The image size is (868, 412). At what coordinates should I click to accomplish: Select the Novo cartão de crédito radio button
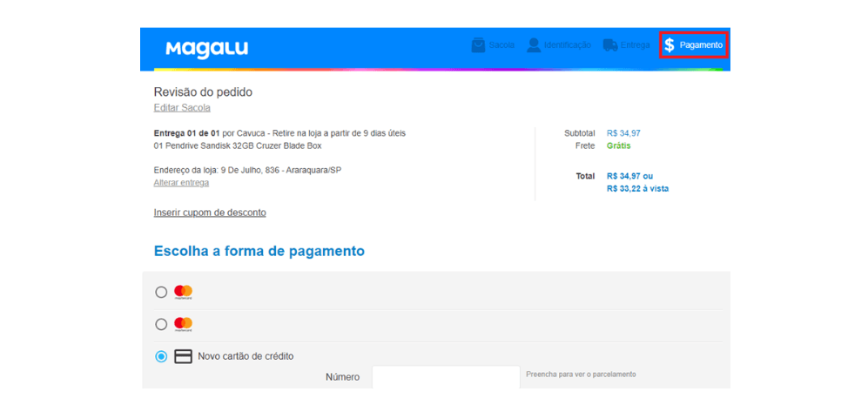pos(161,356)
